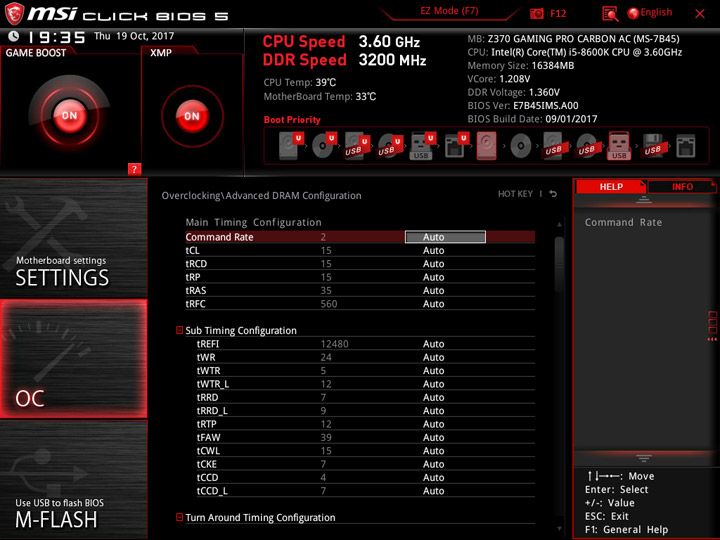Click the scrollbar down arrow in settings list
This screenshot has height=540, width=720.
point(559,529)
